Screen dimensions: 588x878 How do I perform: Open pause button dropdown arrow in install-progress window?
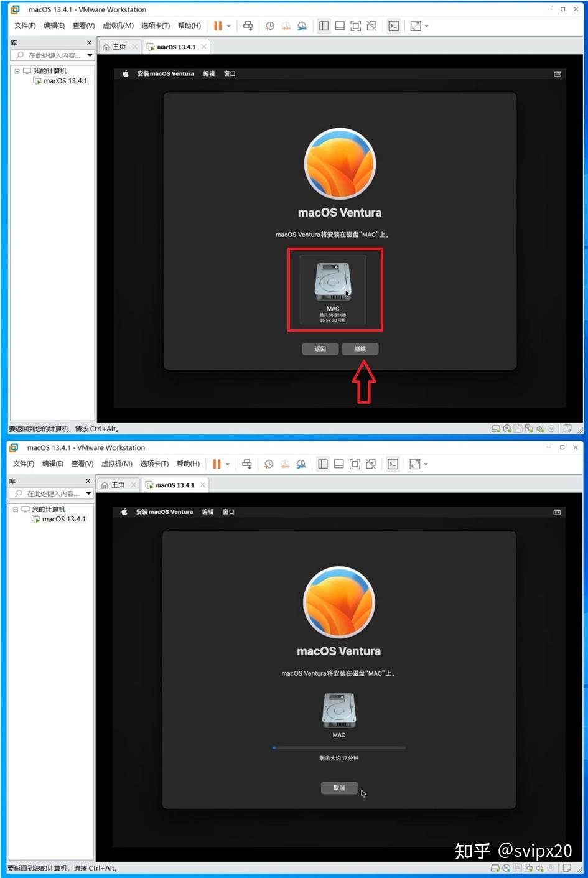227,464
